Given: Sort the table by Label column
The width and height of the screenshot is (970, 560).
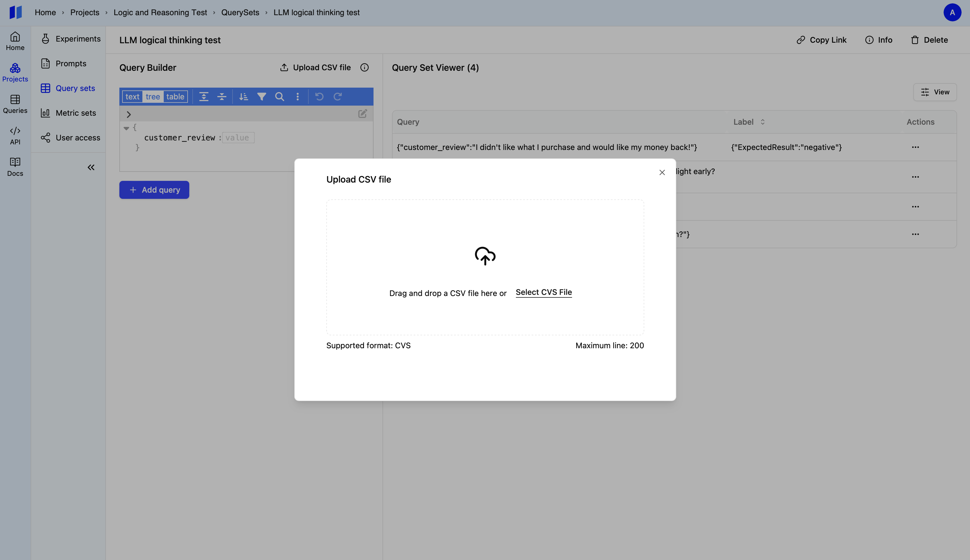Looking at the screenshot, I should 762,122.
